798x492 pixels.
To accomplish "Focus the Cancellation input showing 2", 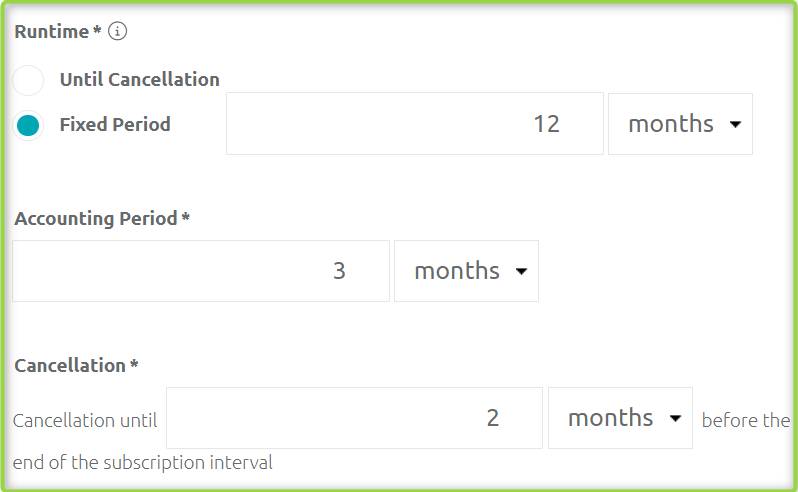I will (354, 418).
